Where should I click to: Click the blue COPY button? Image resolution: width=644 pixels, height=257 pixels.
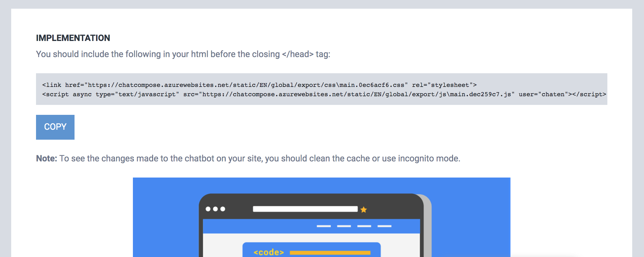(55, 127)
